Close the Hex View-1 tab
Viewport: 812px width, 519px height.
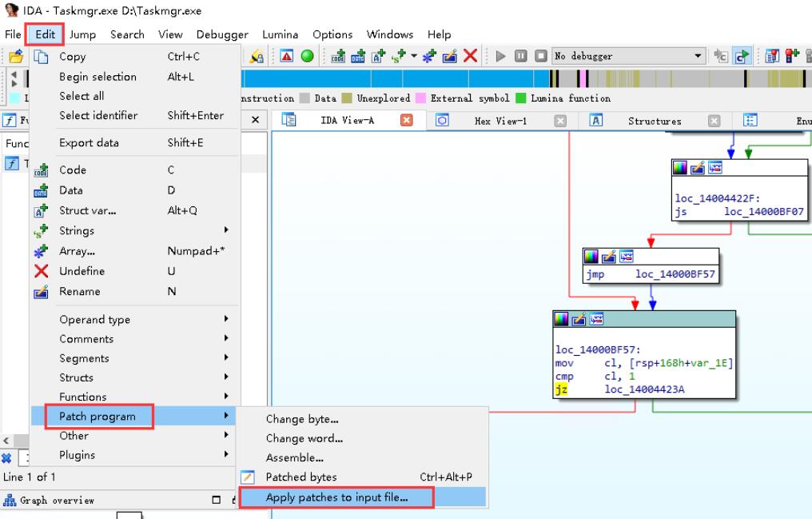[x=560, y=121]
